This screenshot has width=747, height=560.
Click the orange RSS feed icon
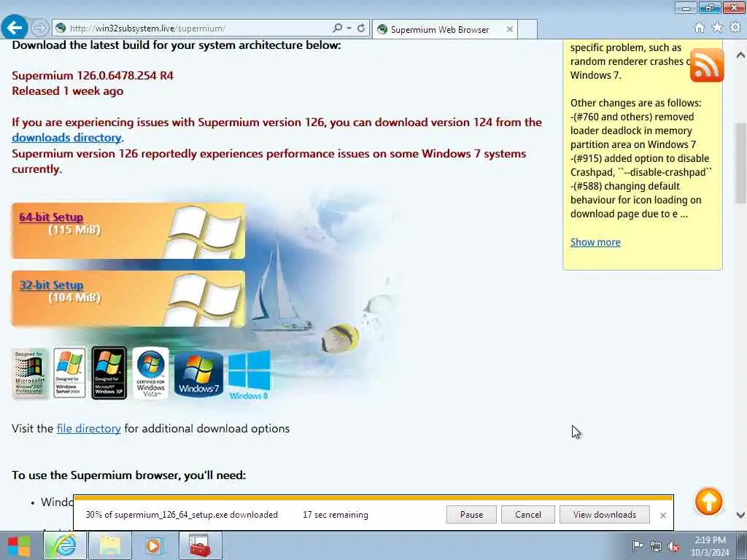pos(706,65)
